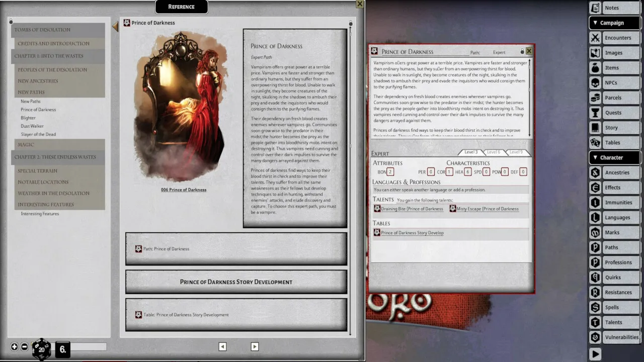Open Paths in the sidebar
Image resolution: width=644 pixels, height=362 pixels.
click(x=614, y=247)
